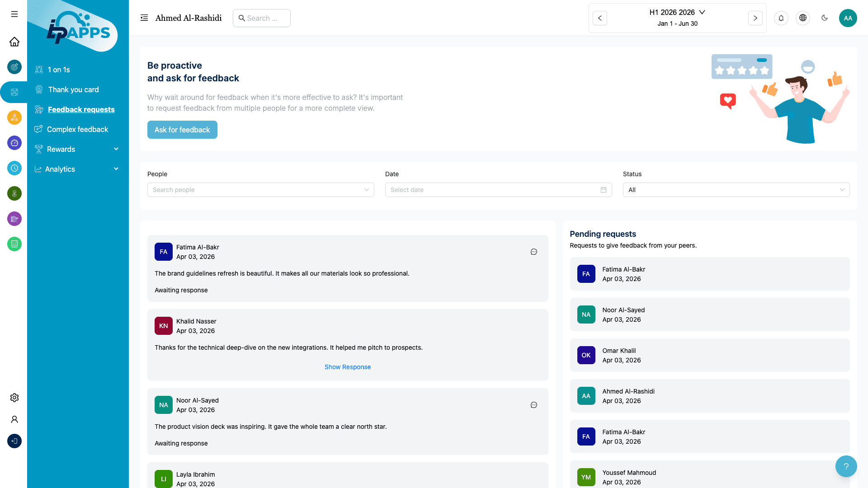Viewport: 868px width, 488px height.
Task: Open settings gear in the left rail
Action: tap(14, 398)
